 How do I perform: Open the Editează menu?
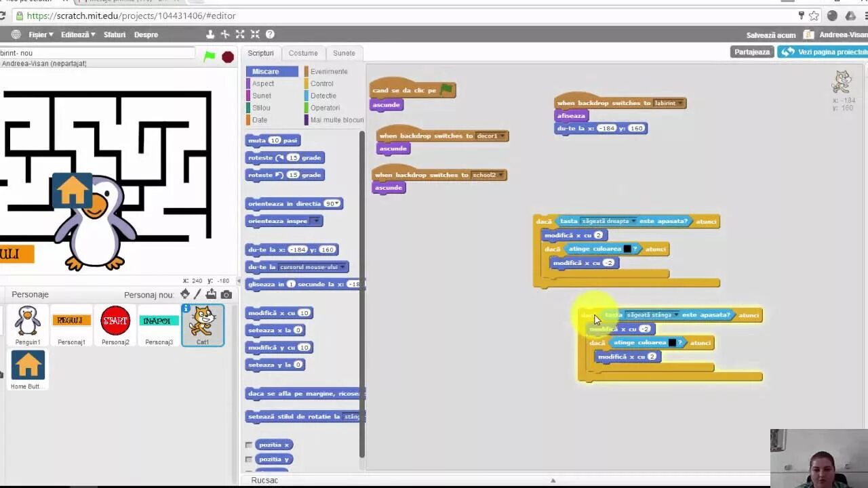pos(77,35)
